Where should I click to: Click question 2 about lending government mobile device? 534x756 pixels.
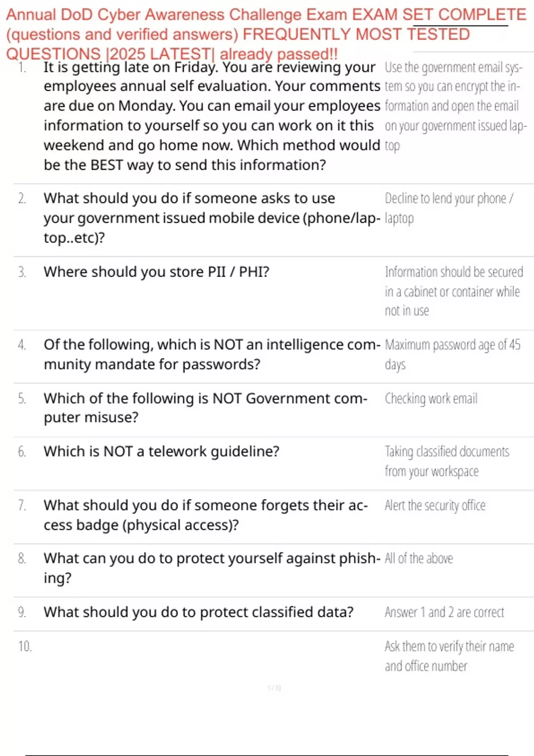click(211, 218)
